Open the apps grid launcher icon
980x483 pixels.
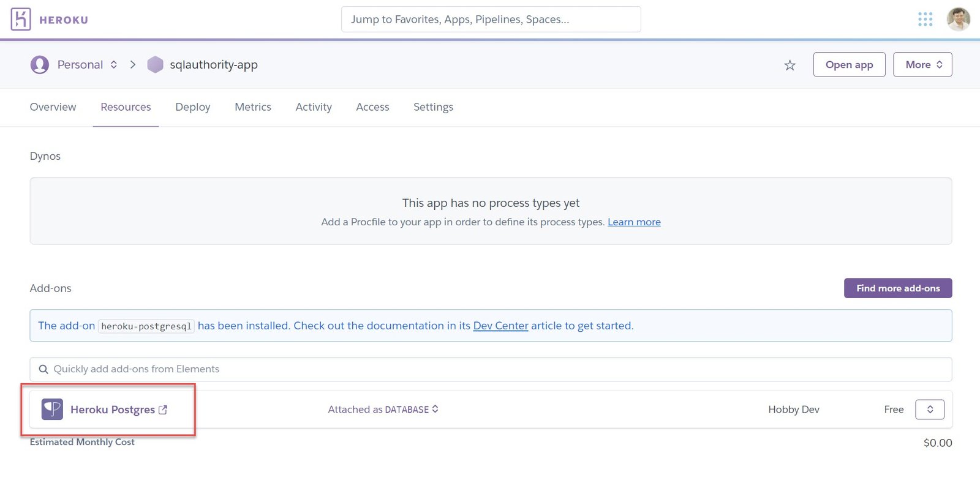click(925, 20)
